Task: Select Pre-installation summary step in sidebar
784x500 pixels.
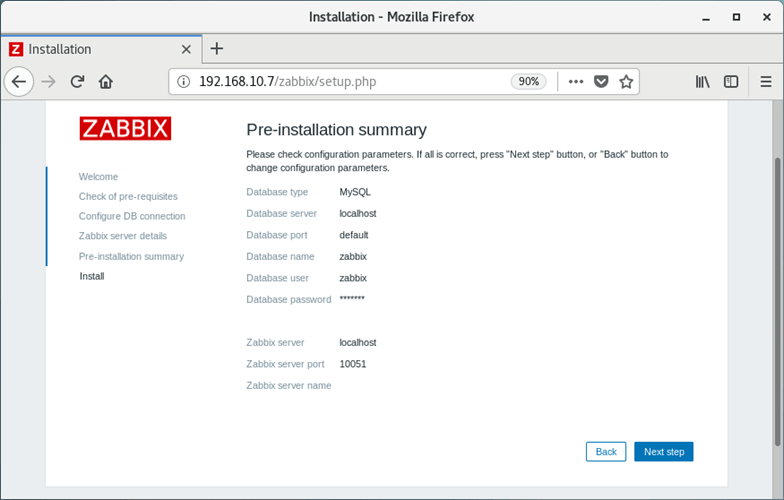Action: pos(132,256)
